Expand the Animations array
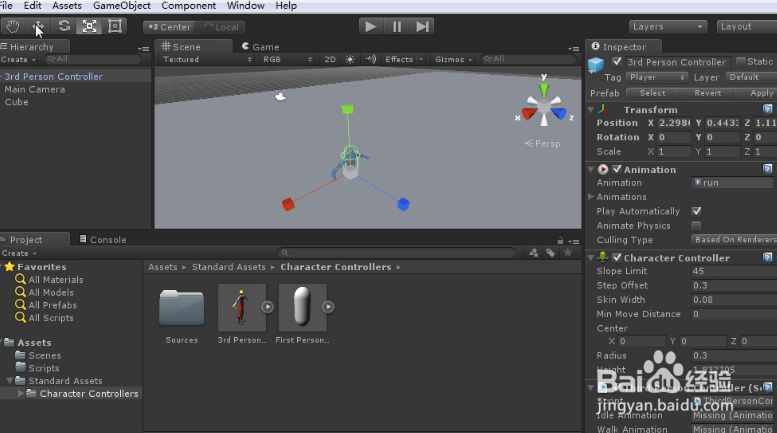The width and height of the screenshot is (777, 433). tap(591, 197)
